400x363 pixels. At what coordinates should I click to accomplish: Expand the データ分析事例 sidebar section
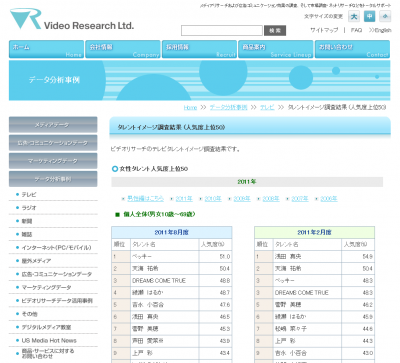[53, 179]
